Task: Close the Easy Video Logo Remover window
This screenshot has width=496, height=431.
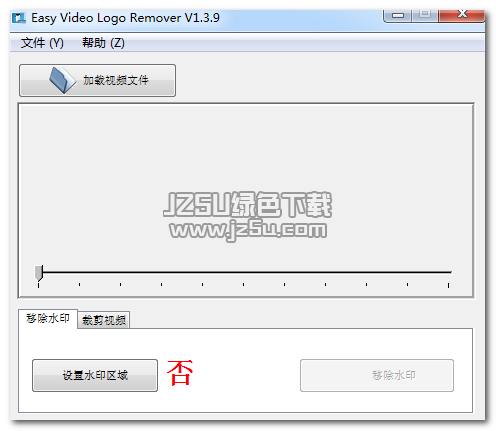Action: tap(461, 15)
